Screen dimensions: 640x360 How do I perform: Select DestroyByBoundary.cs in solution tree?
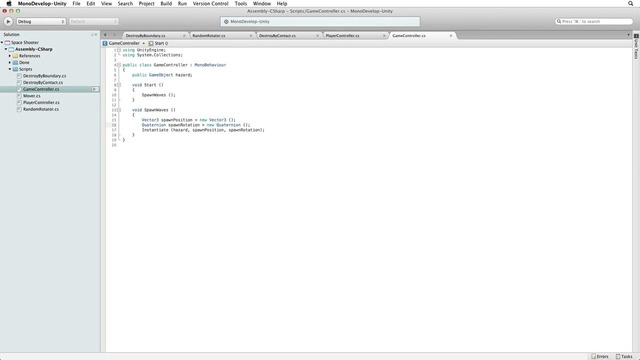[x=44, y=76]
